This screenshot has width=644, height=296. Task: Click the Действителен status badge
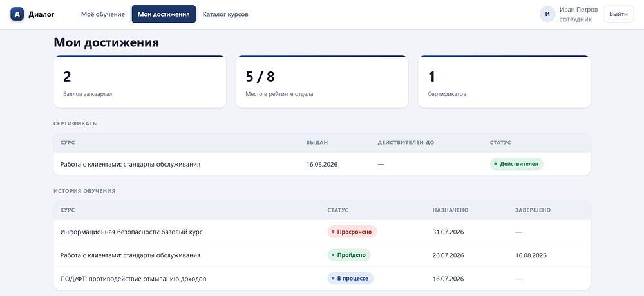point(516,164)
